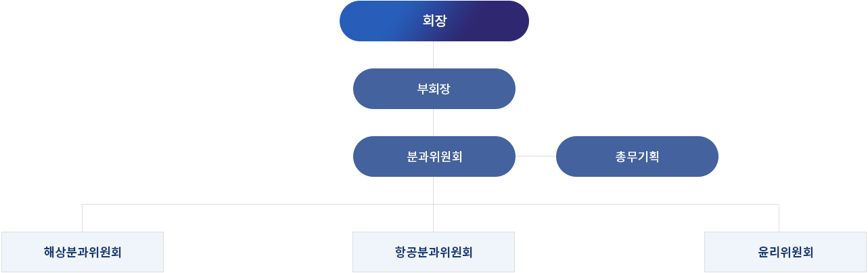The height and width of the screenshot is (273, 868).
Task: Click the connector line between 회장 and 부회장
Action: [x=434, y=55]
